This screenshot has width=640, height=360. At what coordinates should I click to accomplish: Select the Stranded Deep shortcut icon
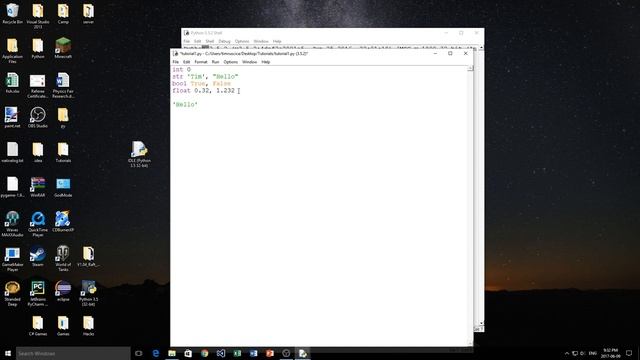[x=12, y=293]
